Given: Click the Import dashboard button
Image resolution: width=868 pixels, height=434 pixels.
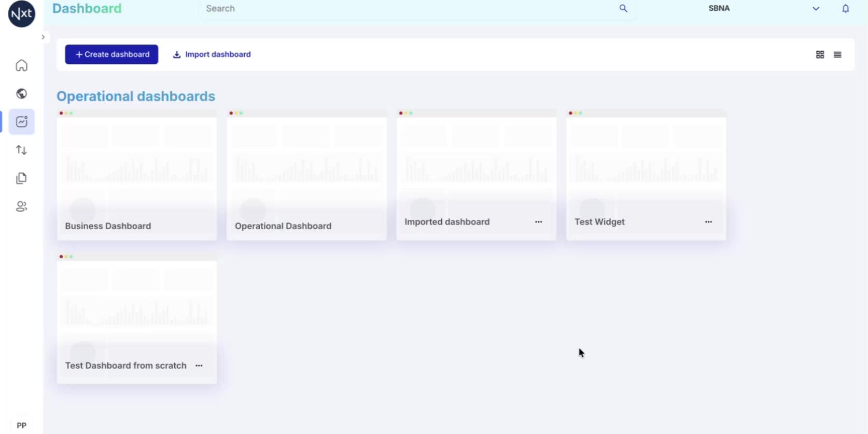Looking at the screenshot, I should 212,54.
